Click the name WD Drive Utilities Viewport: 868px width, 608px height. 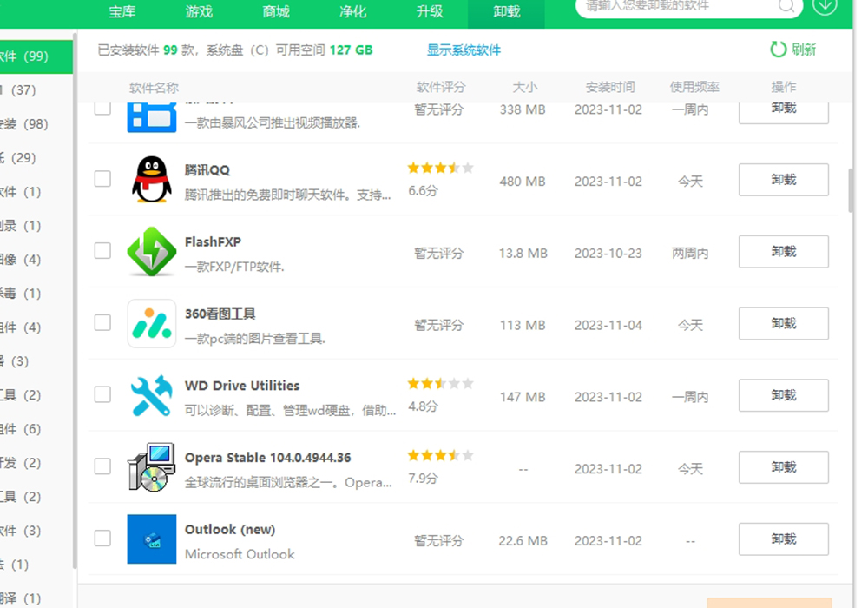[x=242, y=386]
